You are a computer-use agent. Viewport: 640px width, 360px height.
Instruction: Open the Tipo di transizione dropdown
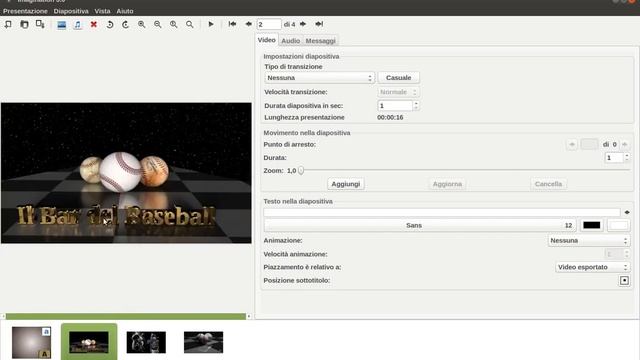319,78
